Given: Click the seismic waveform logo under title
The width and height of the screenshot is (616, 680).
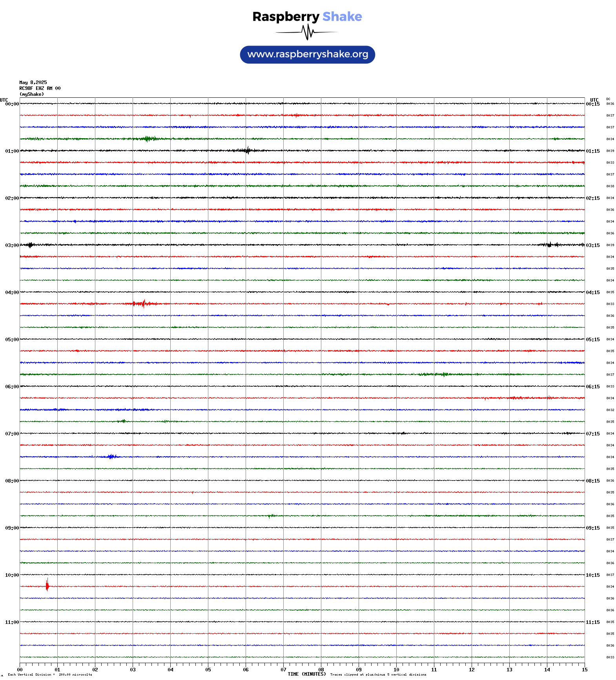Looking at the screenshot, I should click(x=307, y=32).
